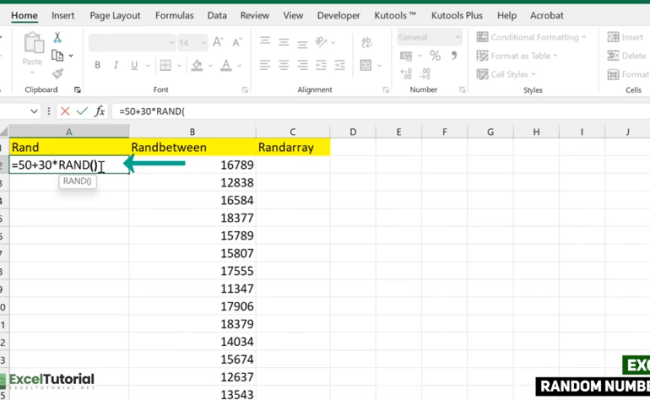Image resolution: width=650 pixels, height=400 pixels.
Task: Open Copy options dropdown arrow
Action: (x=71, y=56)
